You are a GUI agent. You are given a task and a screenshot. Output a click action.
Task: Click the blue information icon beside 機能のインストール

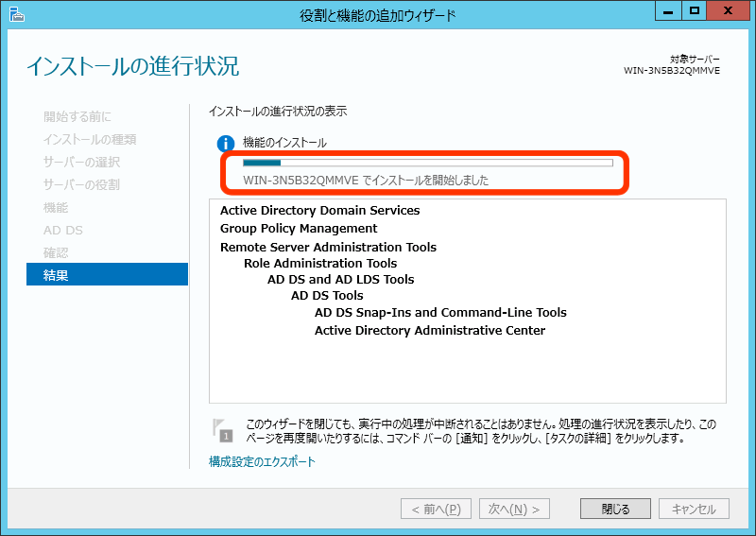pos(226,144)
